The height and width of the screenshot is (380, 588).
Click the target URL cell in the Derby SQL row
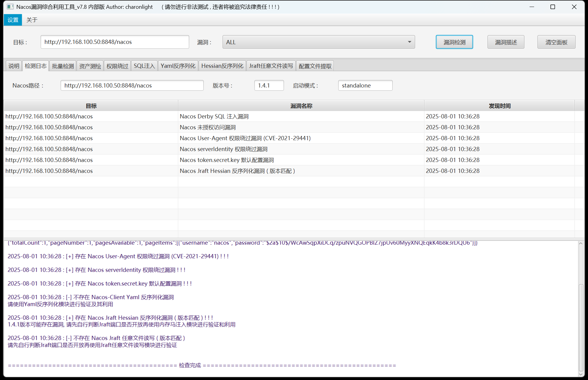pyautogui.click(x=91, y=116)
